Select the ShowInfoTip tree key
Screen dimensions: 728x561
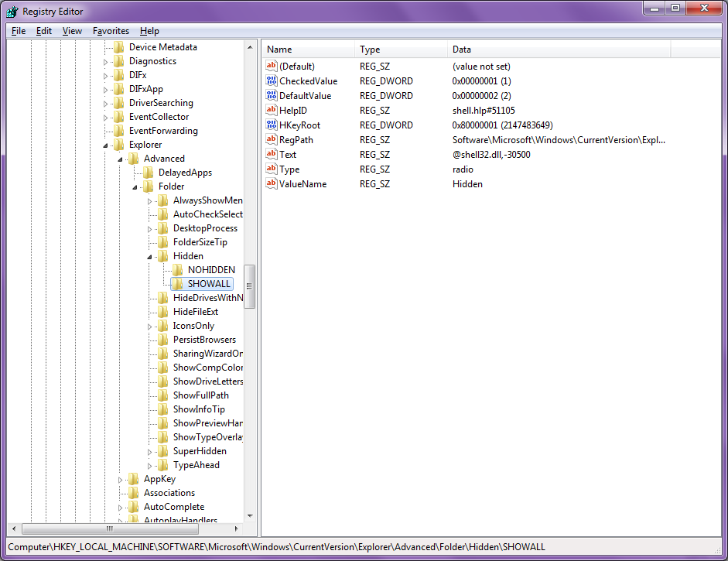199,409
